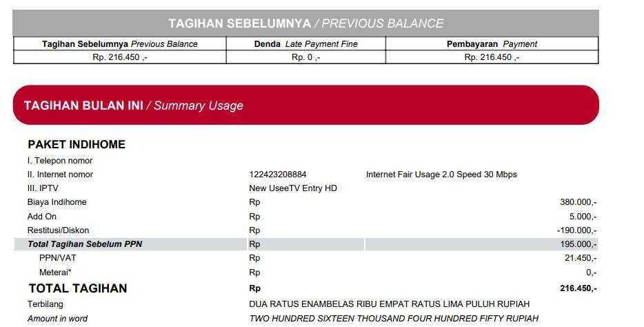Click the 'TOTAL TAGIHAN' heading

[x=78, y=288]
